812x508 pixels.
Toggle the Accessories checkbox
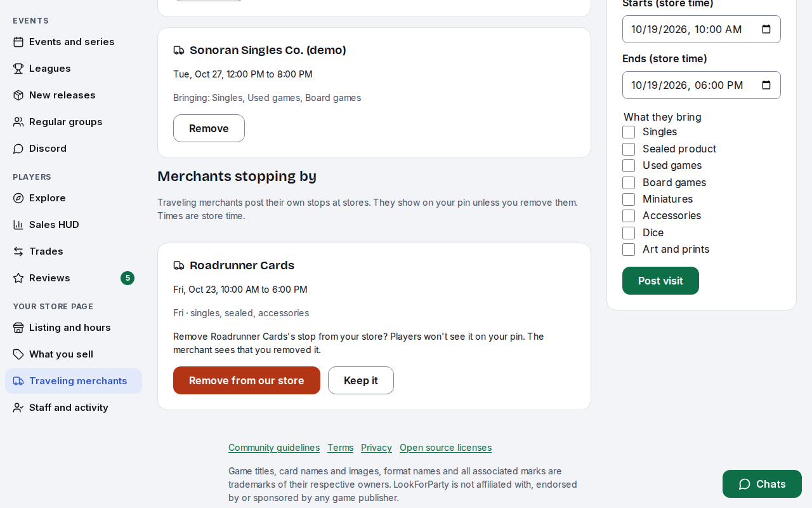(x=629, y=216)
